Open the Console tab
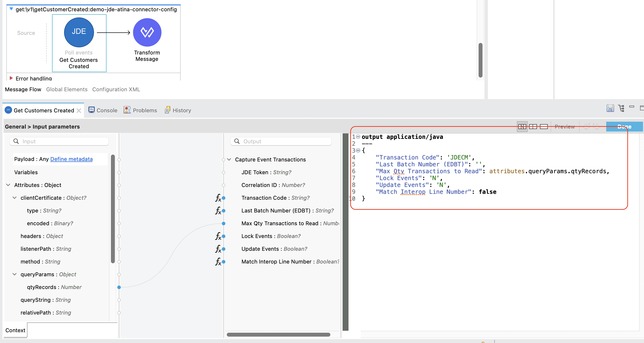This screenshot has width=644, height=343. 103,110
